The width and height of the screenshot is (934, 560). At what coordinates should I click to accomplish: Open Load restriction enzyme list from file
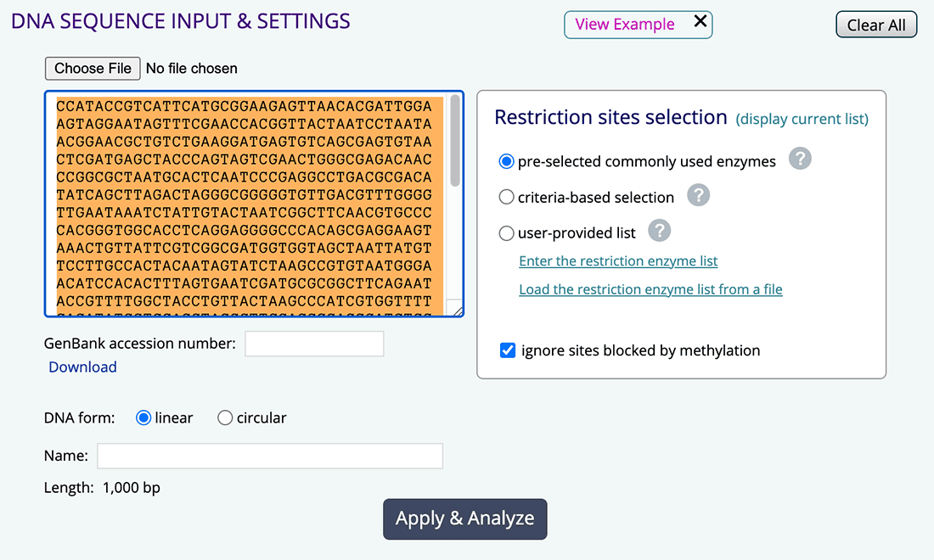(650, 289)
